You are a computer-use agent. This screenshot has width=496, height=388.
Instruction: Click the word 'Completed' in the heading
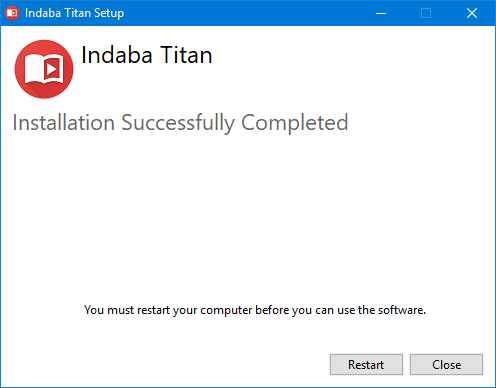tap(295, 123)
